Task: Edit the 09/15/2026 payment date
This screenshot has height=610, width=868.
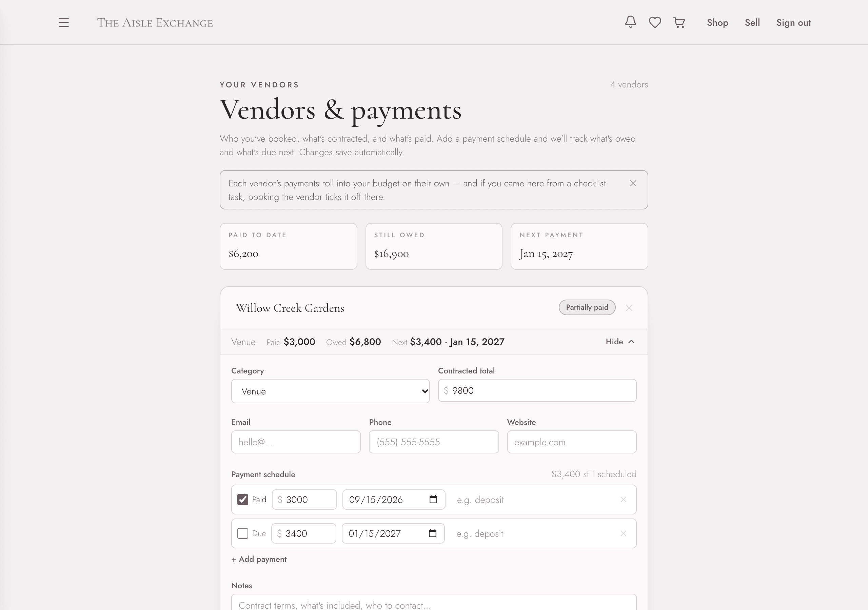Action: click(394, 500)
